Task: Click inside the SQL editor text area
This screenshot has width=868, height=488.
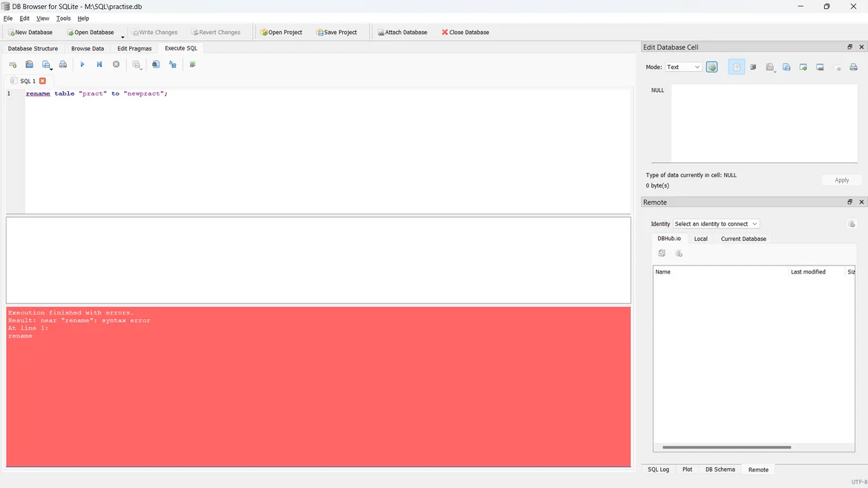Action: pos(326,148)
